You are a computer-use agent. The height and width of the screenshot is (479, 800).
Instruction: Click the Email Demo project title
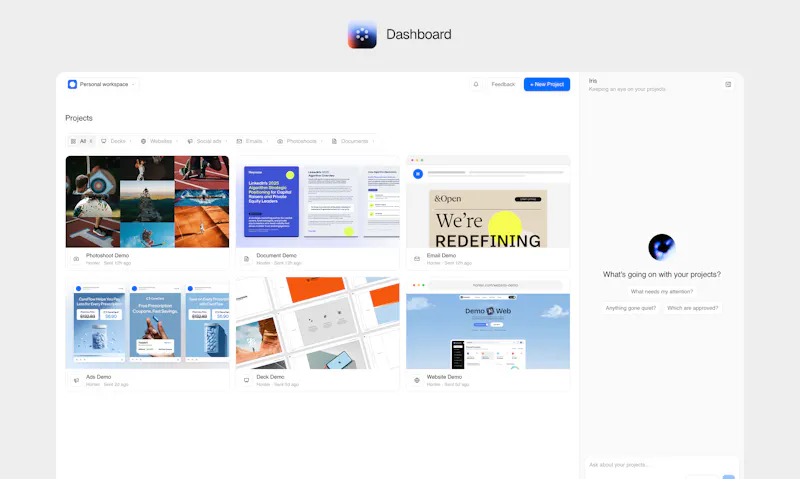pos(441,255)
